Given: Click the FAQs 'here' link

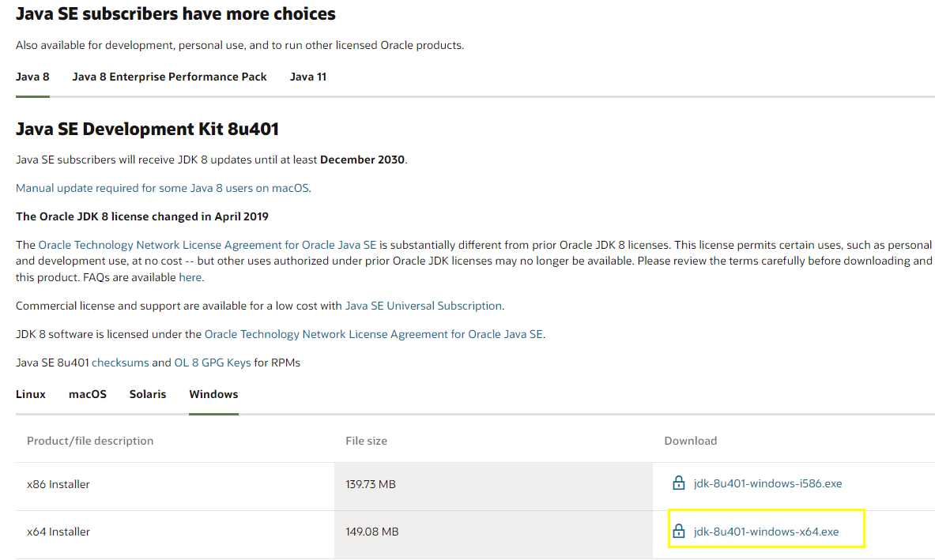Looking at the screenshot, I should coord(190,277).
